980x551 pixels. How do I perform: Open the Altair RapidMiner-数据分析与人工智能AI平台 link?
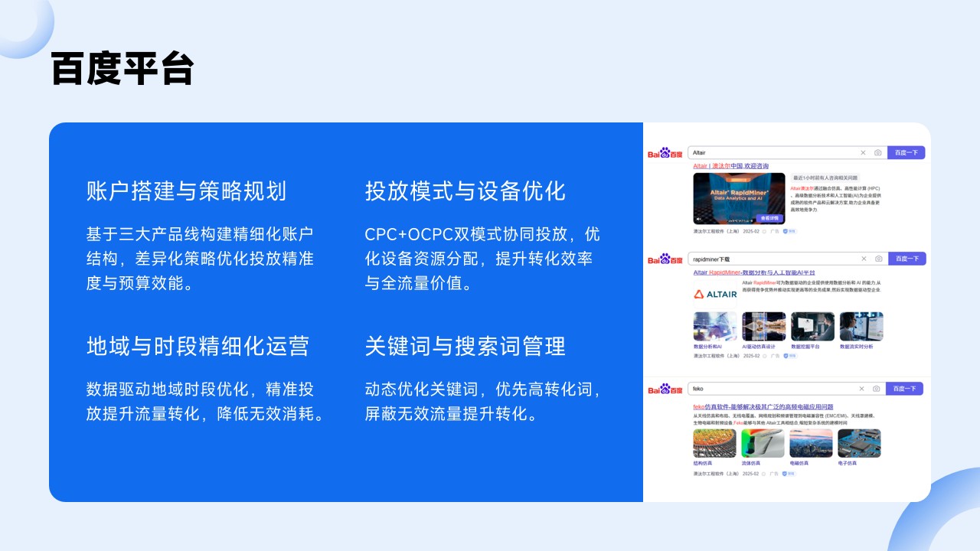point(755,272)
